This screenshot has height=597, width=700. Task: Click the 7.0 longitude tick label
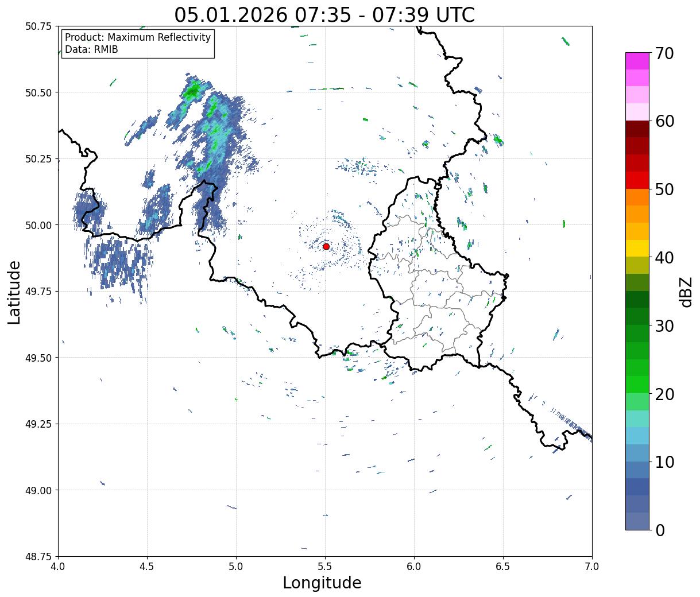(592, 567)
